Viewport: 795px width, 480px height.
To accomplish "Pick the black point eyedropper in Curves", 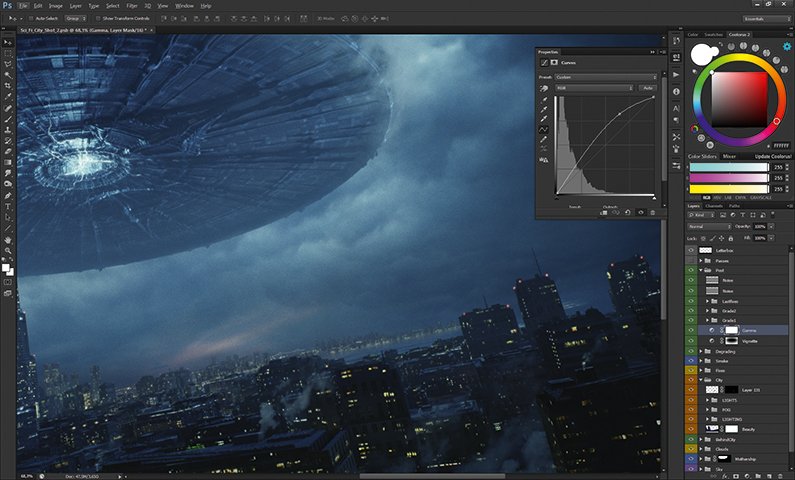I will coord(544,100).
